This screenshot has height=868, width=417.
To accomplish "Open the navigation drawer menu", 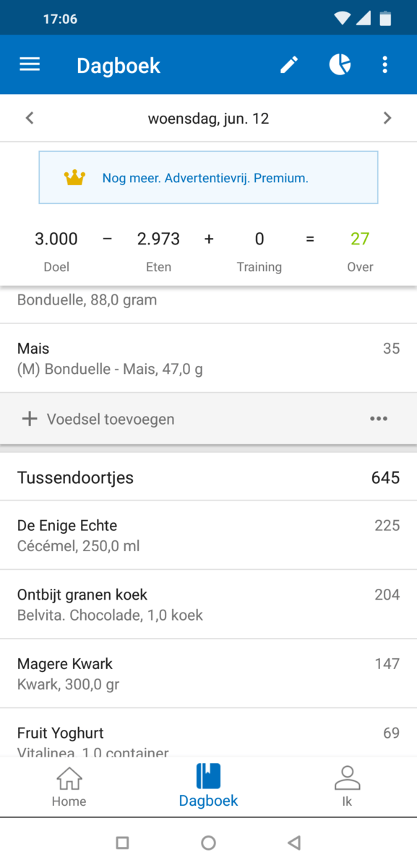I will click(29, 64).
